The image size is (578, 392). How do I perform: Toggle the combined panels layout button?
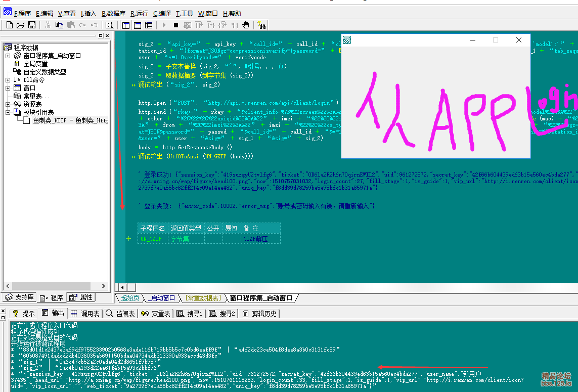pos(149,25)
